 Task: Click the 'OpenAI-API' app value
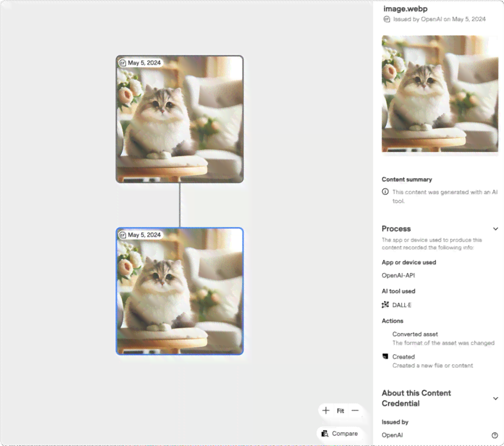398,275
